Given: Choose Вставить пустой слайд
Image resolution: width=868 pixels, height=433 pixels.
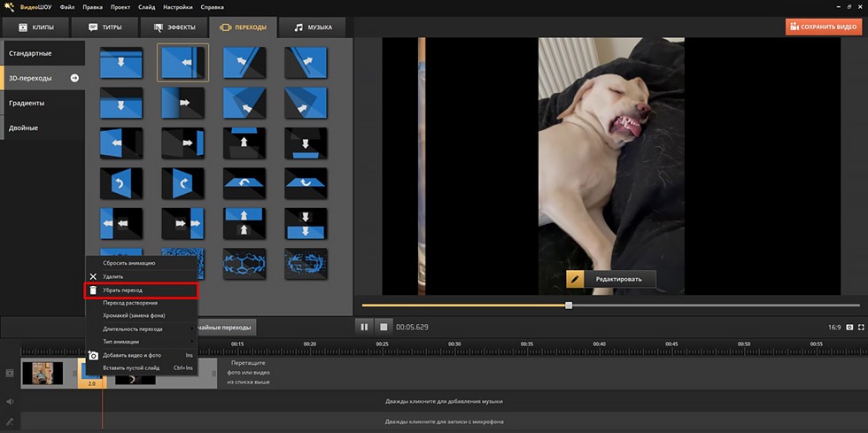Looking at the screenshot, I should coord(141,367).
